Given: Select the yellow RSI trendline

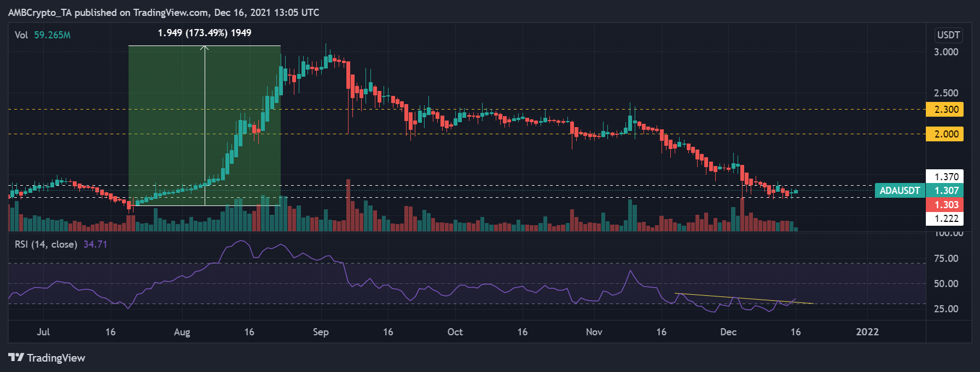Looking at the screenshot, I should (x=744, y=299).
